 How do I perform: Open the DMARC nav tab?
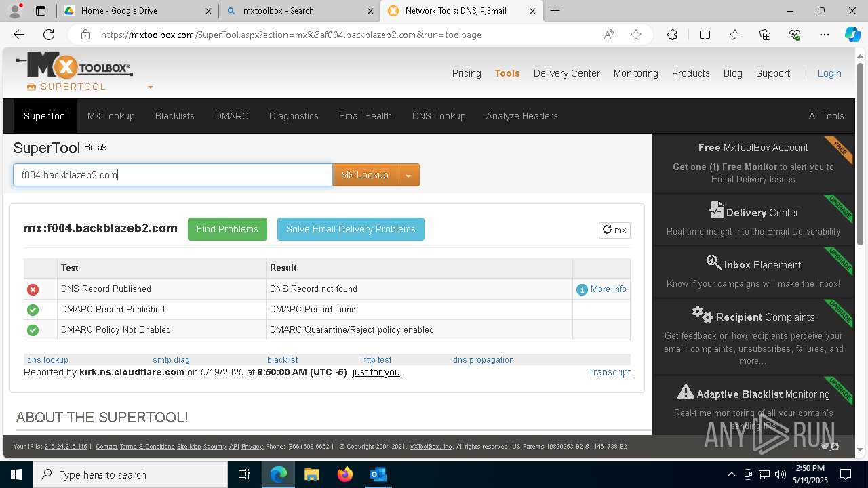click(232, 116)
